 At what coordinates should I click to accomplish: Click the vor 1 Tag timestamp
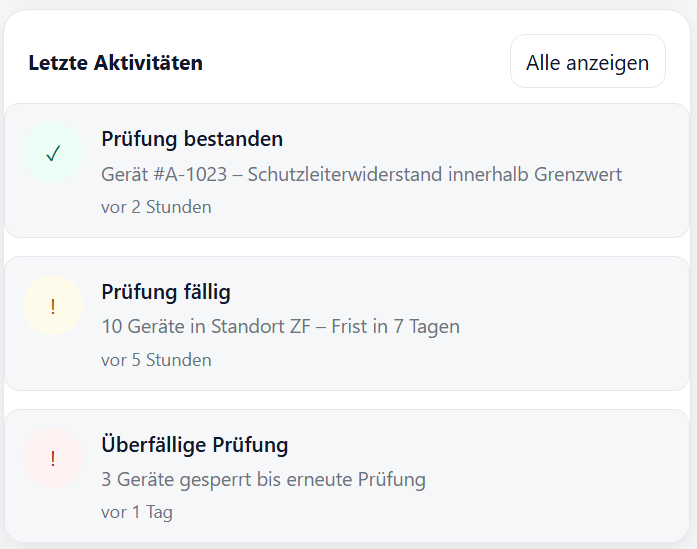(x=137, y=512)
